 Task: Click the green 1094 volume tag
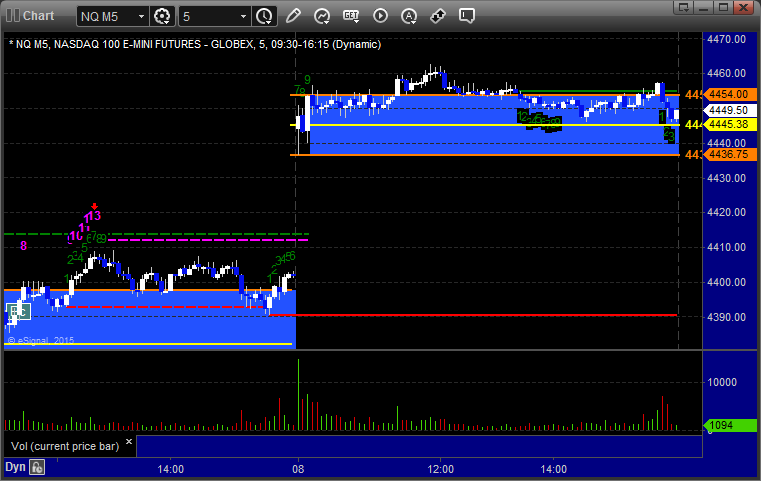[x=729, y=425]
